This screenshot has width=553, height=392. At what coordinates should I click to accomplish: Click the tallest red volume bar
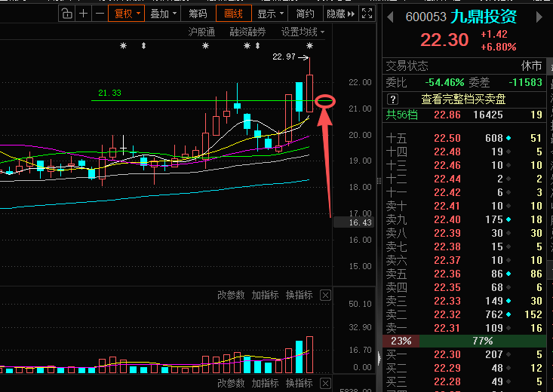tap(309, 354)
